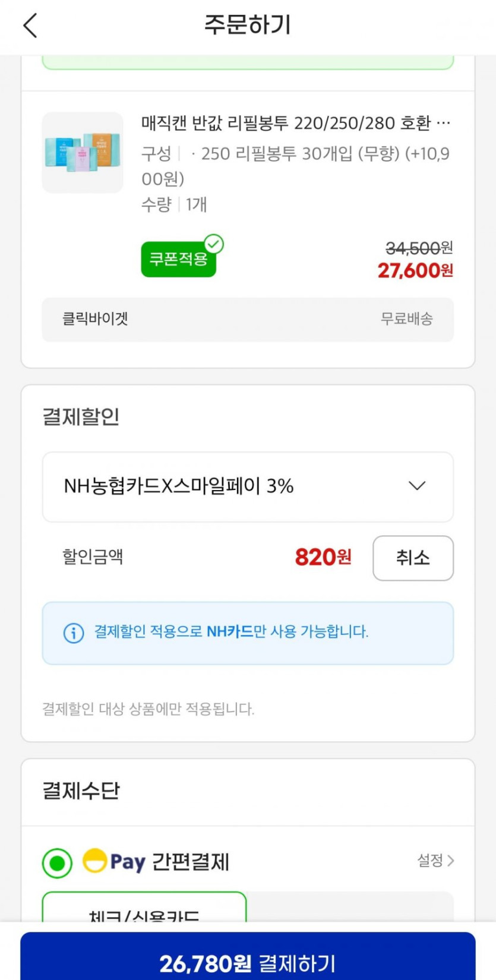Tap the NH카드 only notice banner

point(247,633)
